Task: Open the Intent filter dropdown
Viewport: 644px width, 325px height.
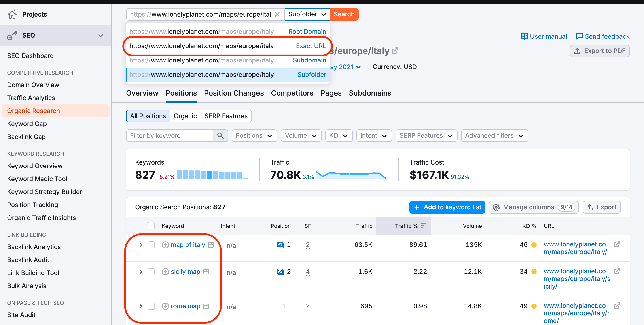Action: [374, 136]
